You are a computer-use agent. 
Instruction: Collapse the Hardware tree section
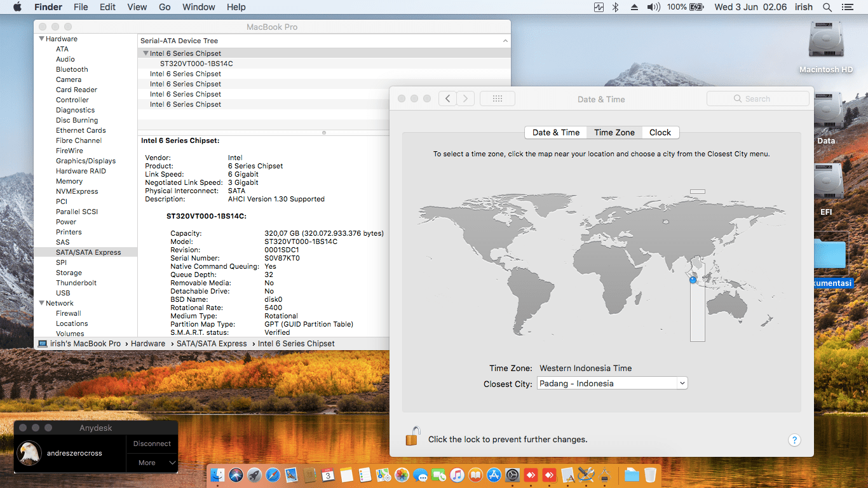tap(42, 39)
